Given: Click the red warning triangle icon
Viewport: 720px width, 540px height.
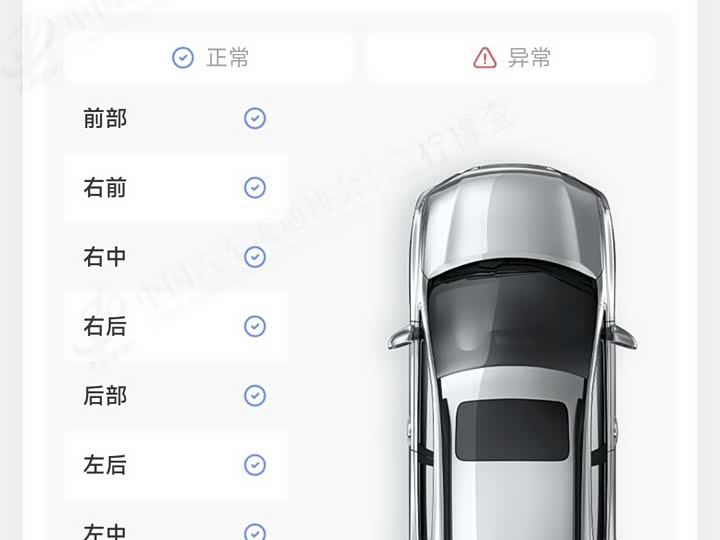Looking at the screenshot, I should click(x=485, y=58).
